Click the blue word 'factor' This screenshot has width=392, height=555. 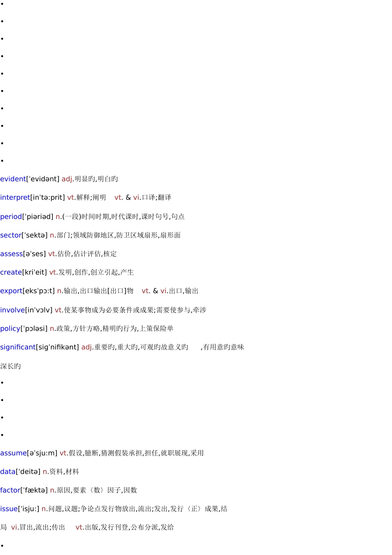tap(10, 490)
